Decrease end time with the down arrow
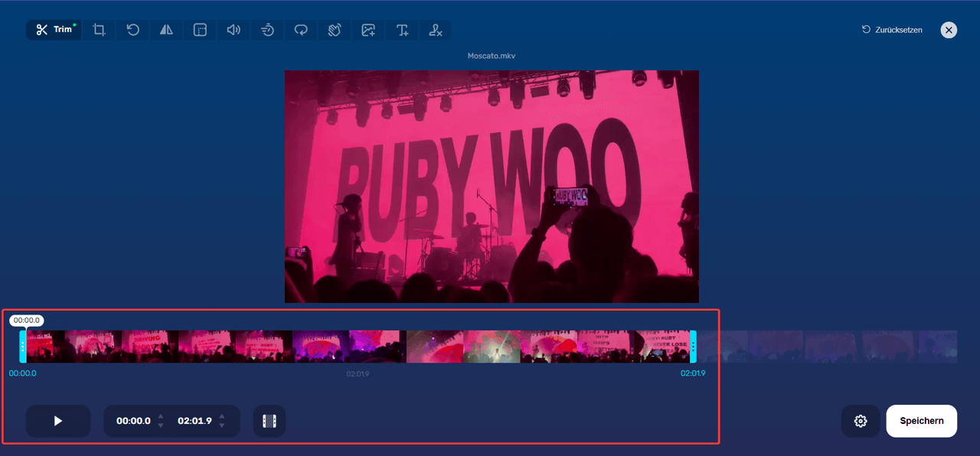This screenshot has width=980, height=456. click(x=221, y=425)
